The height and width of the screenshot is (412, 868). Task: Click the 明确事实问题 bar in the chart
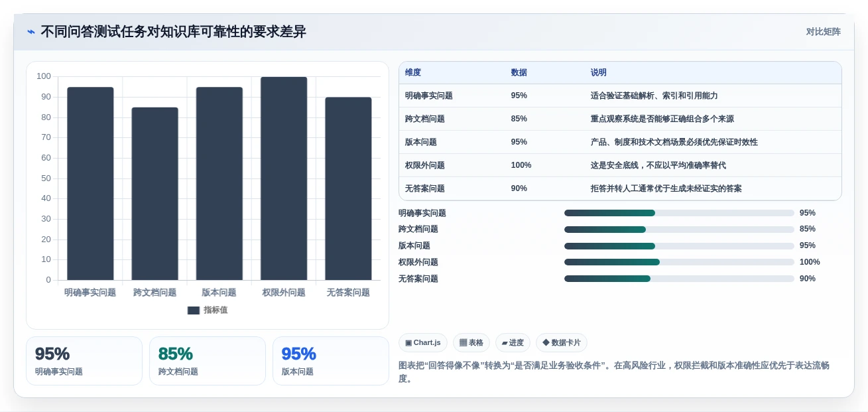pos(90,184)
